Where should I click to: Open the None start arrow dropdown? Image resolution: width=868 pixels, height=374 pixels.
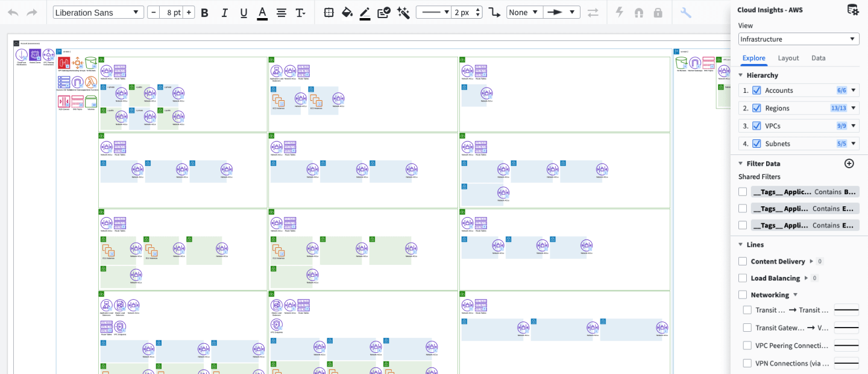(524, 13)
